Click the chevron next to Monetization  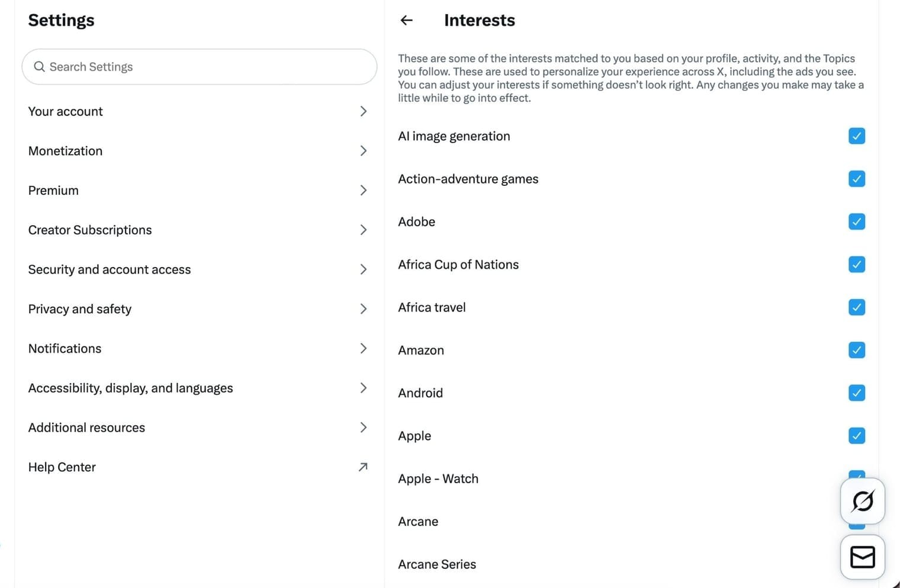(363, 151)
